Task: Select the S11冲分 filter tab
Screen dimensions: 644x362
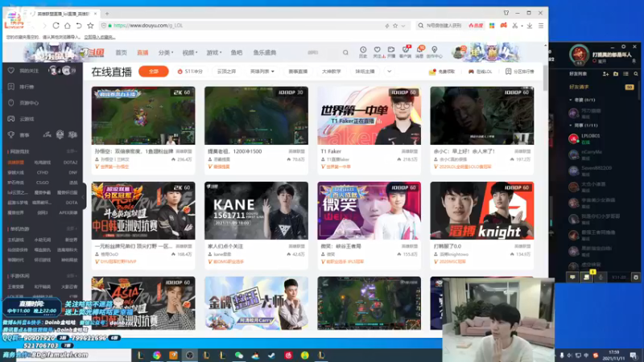Action: (191, 72)
